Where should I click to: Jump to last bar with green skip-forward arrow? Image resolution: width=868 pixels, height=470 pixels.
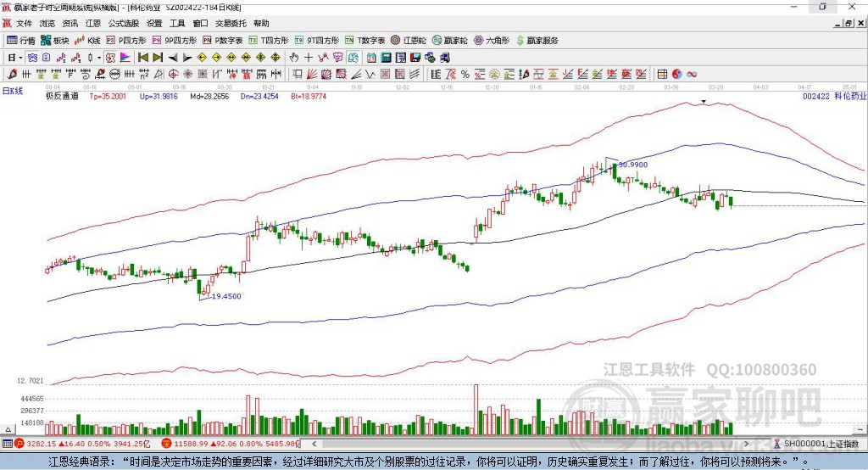point(158,58)
